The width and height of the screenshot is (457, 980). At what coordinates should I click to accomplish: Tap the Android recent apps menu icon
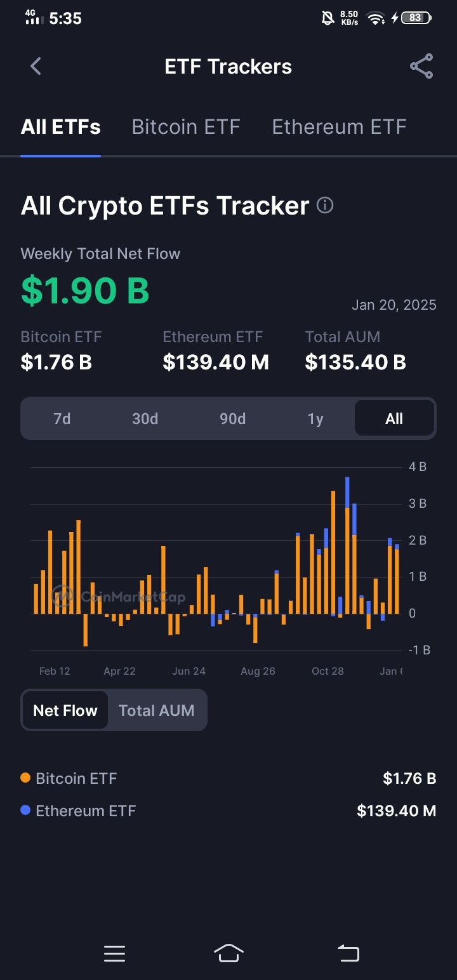pyautogui.click(x=114, y=953)
